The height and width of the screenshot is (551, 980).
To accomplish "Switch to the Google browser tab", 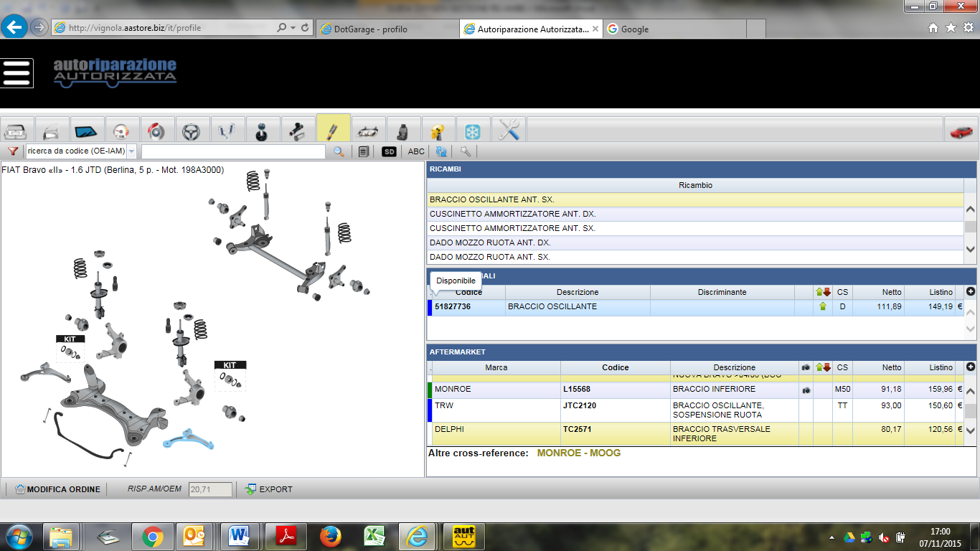I will tap(674, 29).
